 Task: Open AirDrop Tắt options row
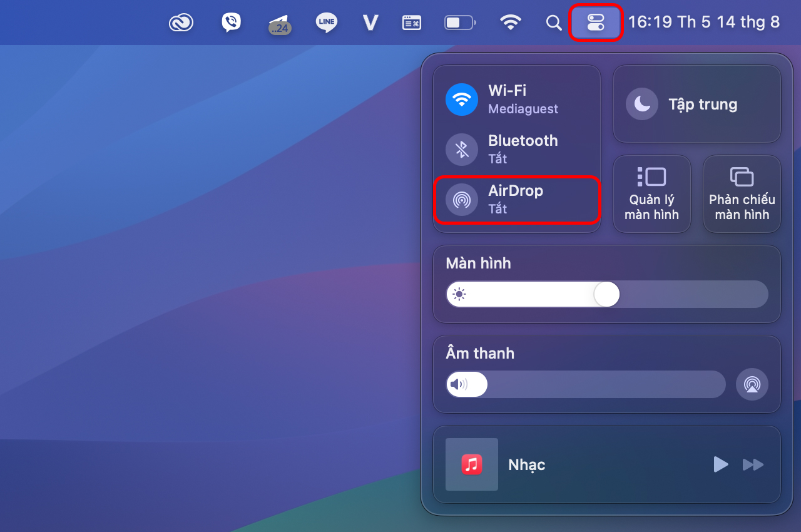pos(517,200)
